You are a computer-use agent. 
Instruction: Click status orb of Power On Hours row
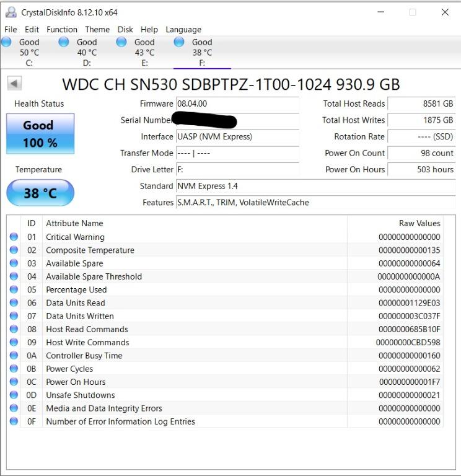[14, 382]
